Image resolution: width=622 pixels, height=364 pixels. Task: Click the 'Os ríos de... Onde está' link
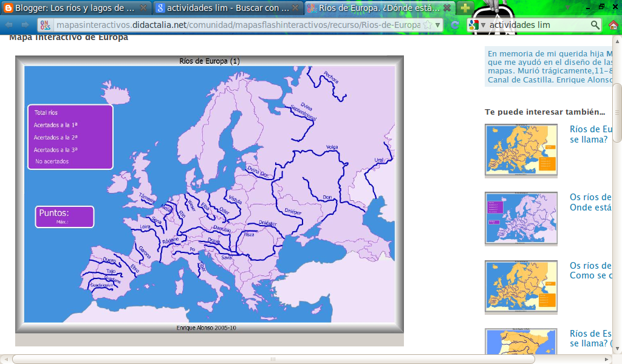point(590,202)
